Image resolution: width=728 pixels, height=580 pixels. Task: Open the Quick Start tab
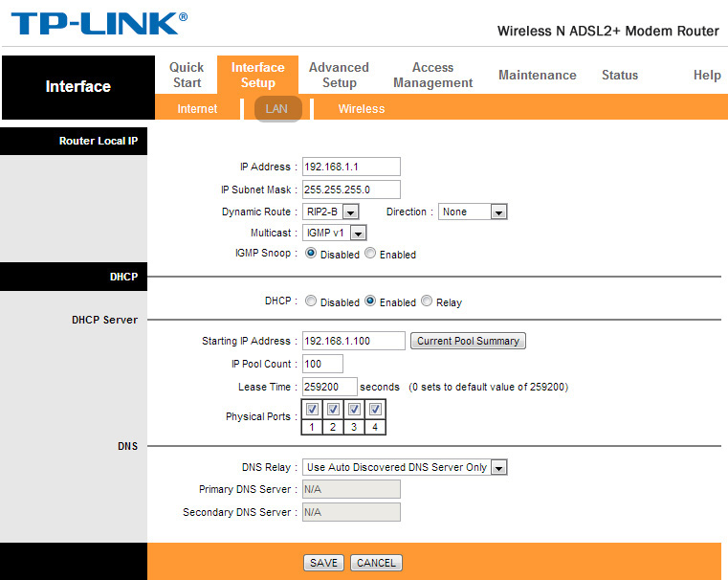[187, 75]
